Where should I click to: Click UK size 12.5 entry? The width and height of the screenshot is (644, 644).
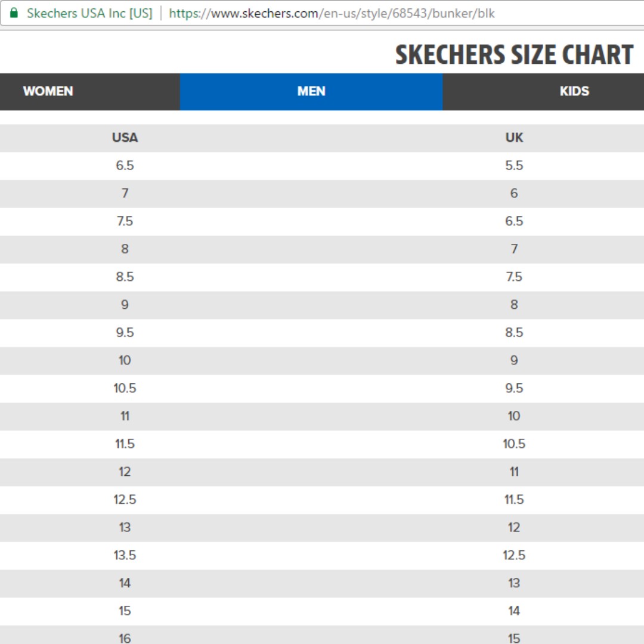(x=514, y=555)
